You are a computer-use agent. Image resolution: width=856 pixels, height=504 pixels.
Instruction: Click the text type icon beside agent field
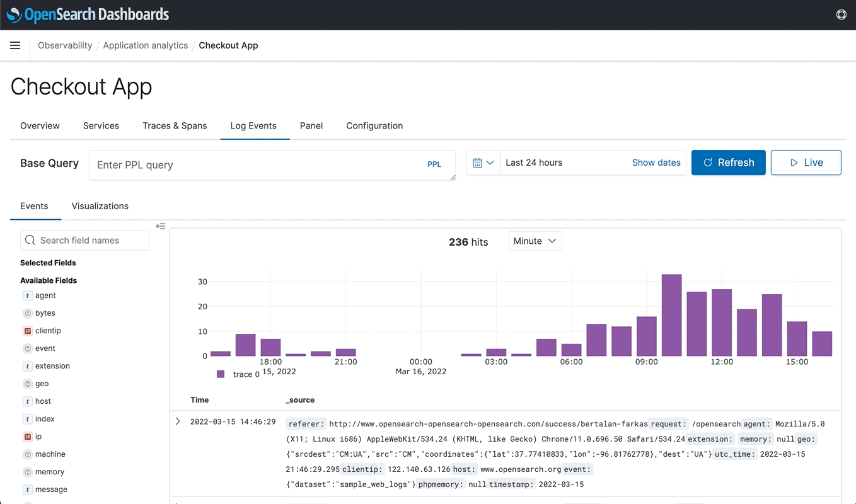(26, 295)
